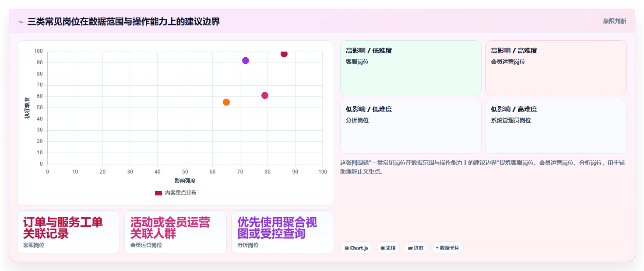Click 分析岗位 under the purple card title
Screen dimensions: 644x271
click(248, 245)
